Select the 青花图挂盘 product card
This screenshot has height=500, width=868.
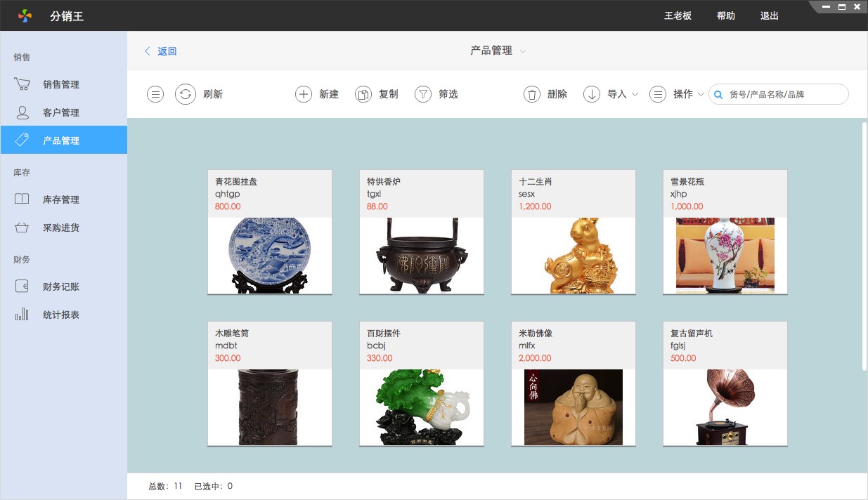(x=270, y=232)
